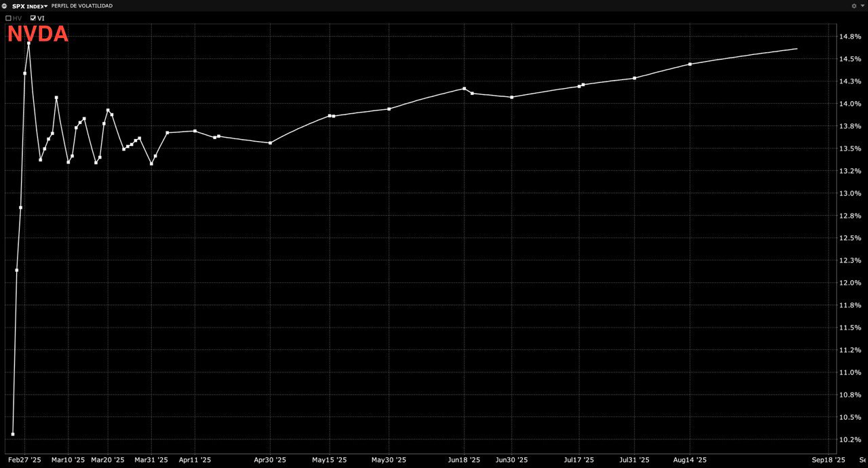Click the Jul31 '25 date label
Screen dimensions: 868x468
click(x=634, y=460)
